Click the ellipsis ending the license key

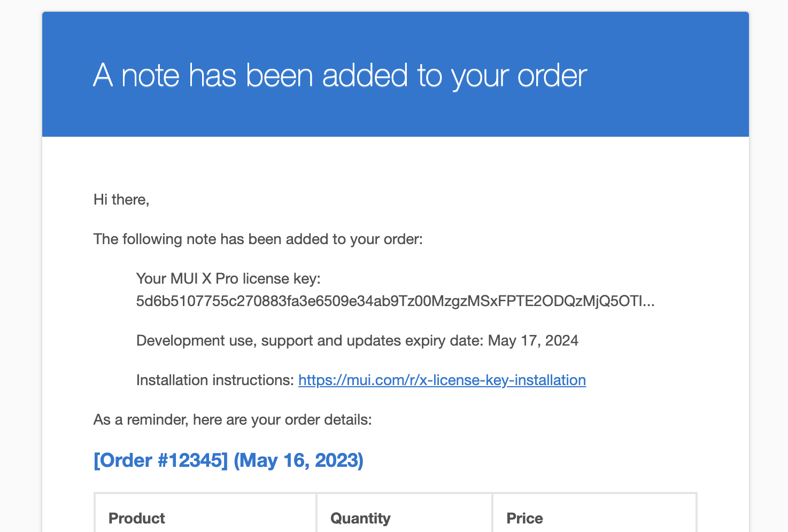(x=649, y=302)
